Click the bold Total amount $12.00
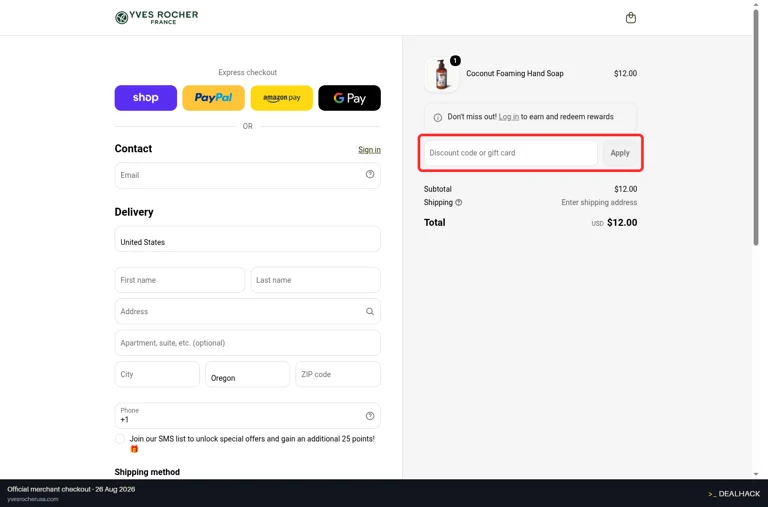The width and height of the screenshot is (768, 507). click(x=622, y=222)
